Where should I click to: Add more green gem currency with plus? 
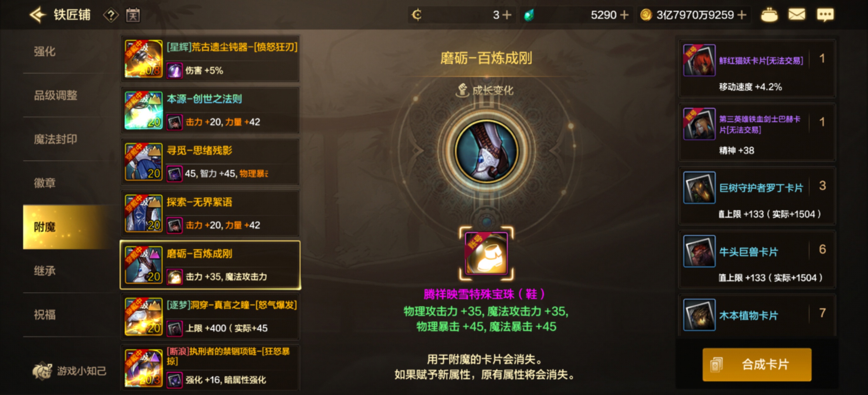[624, 15]
